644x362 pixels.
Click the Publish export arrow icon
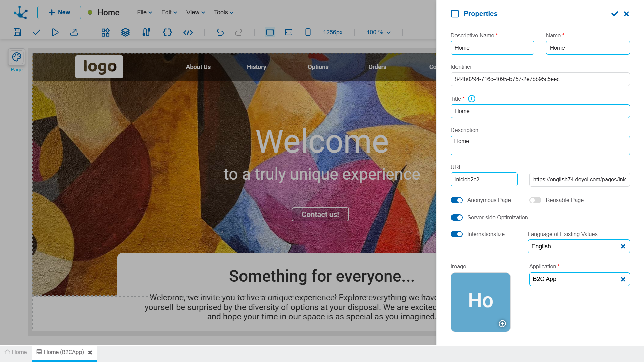[x=74, y=32]
